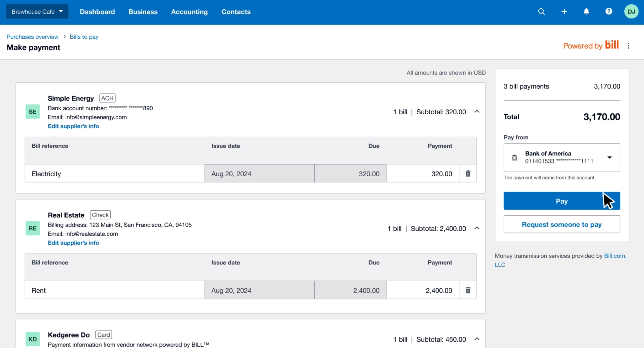644x348 pixels.
Task: Collapse the Simple Energy section
Action: 477,112
